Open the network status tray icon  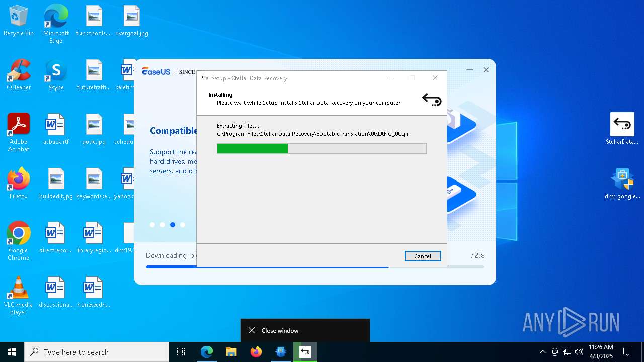(x=567, y=352)
